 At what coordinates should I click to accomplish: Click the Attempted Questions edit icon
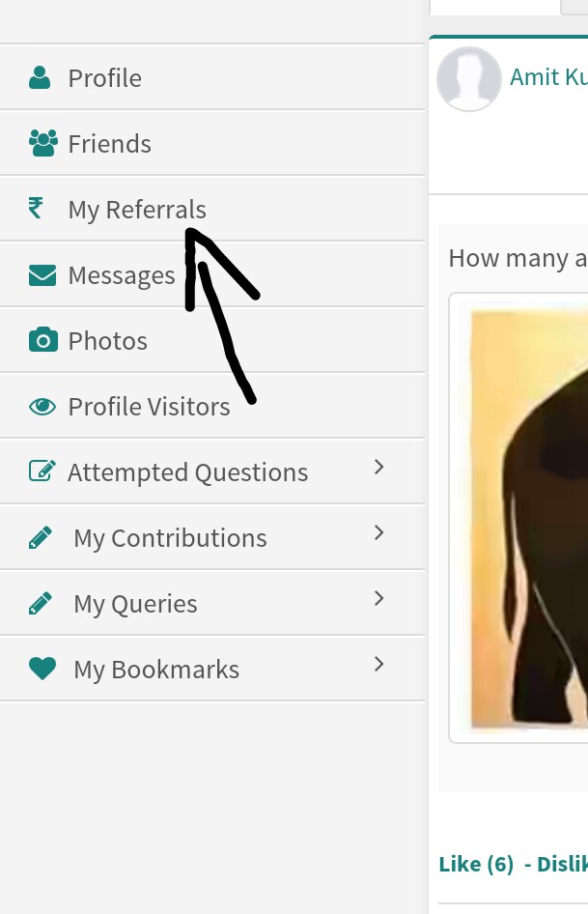tap(42, 471)
